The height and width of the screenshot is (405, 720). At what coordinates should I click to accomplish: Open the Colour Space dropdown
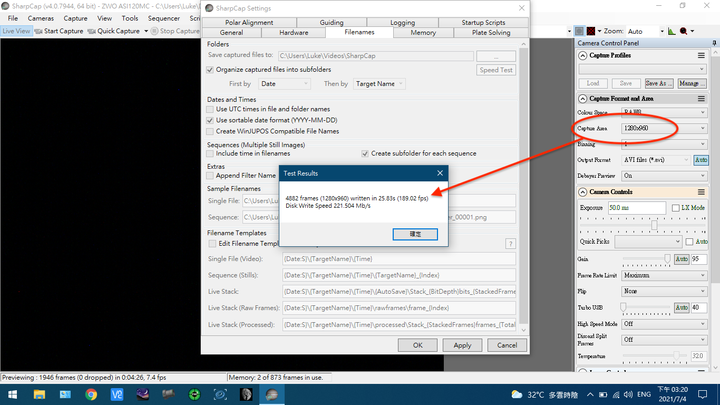pos(664,112)
